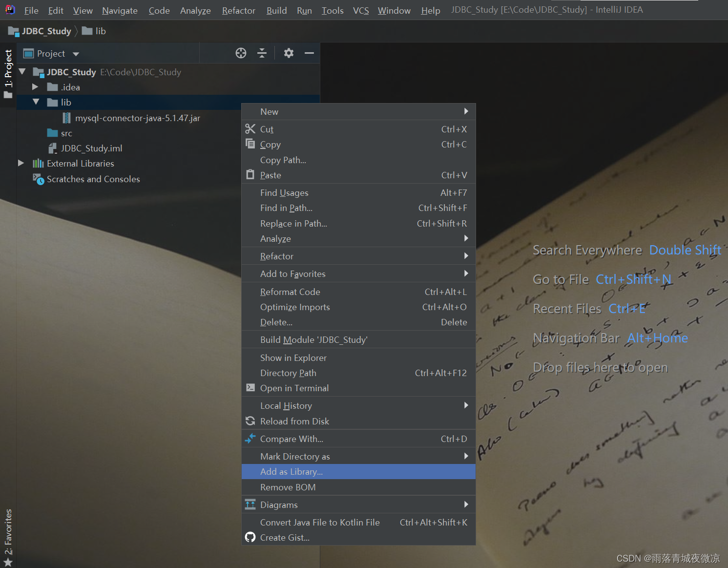Expand the Local History submenu
728x568 pixels.
(358, 405)
